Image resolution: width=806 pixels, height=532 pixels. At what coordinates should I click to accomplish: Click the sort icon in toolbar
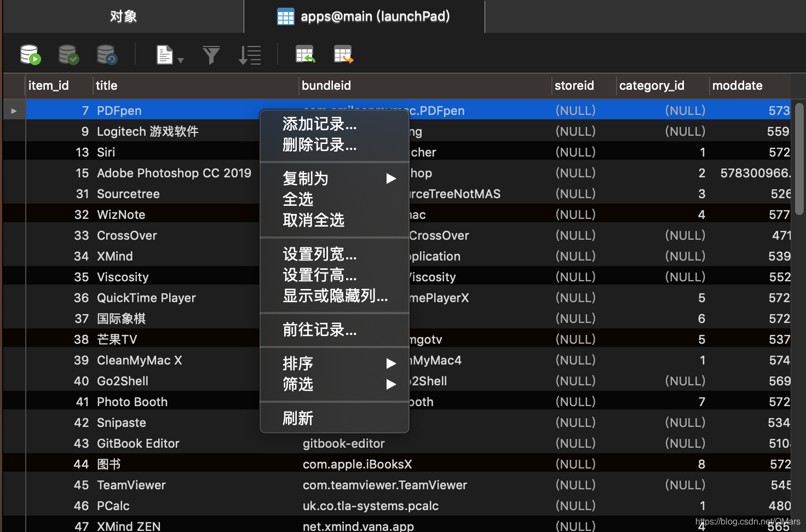tap(250, 55)
